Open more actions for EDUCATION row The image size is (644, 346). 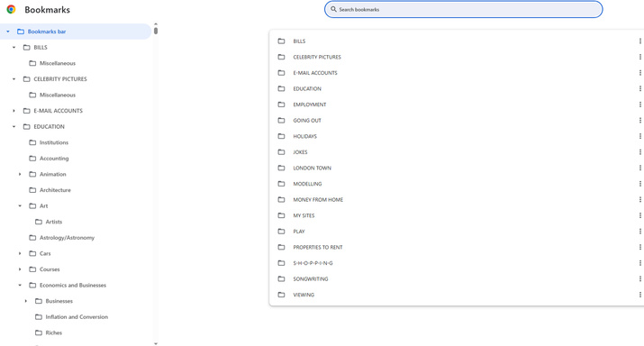coord(639,89)
